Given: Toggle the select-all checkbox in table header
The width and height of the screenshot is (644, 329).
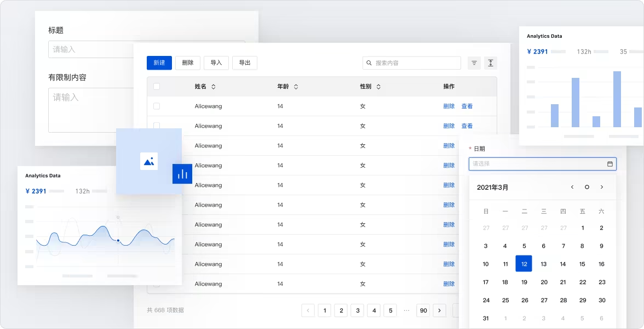Looking at the screenshot, I should tap(157, 87).
